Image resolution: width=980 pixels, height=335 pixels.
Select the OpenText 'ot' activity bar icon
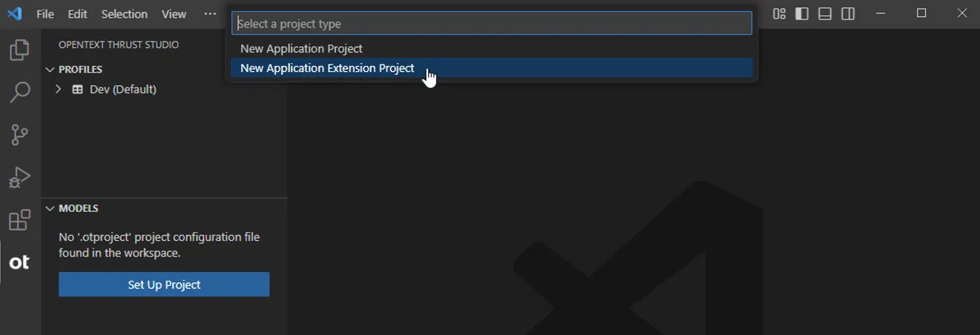point(19,262)
